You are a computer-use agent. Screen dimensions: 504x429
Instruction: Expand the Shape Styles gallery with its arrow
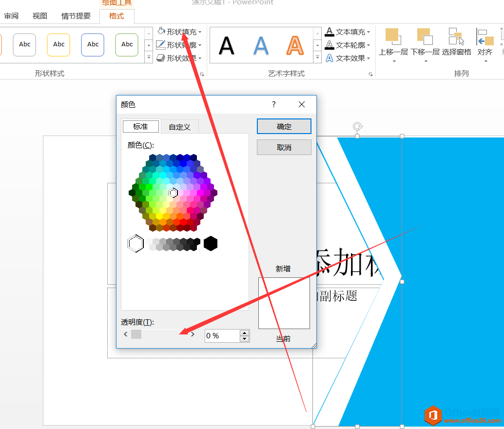coord(149,58)
